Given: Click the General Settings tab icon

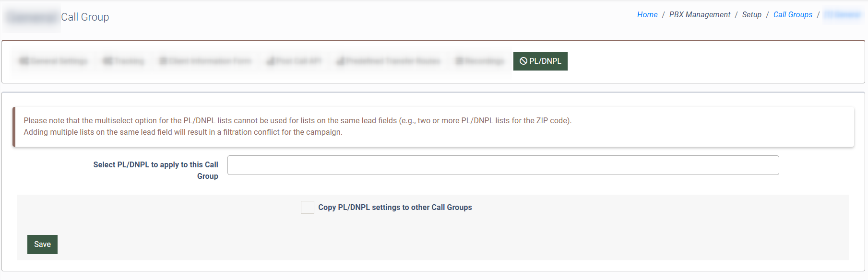Looking at the screenshot, I should tap(24, 61).
